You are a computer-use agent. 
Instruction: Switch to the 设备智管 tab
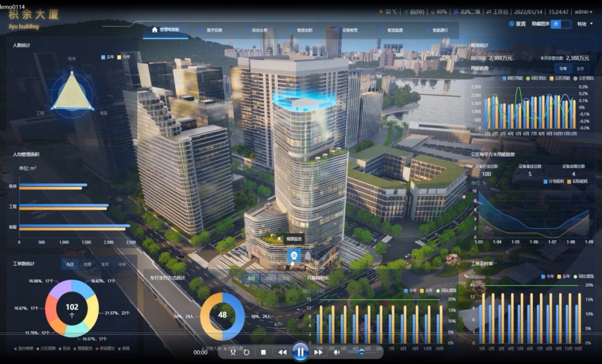coord(346,30)
